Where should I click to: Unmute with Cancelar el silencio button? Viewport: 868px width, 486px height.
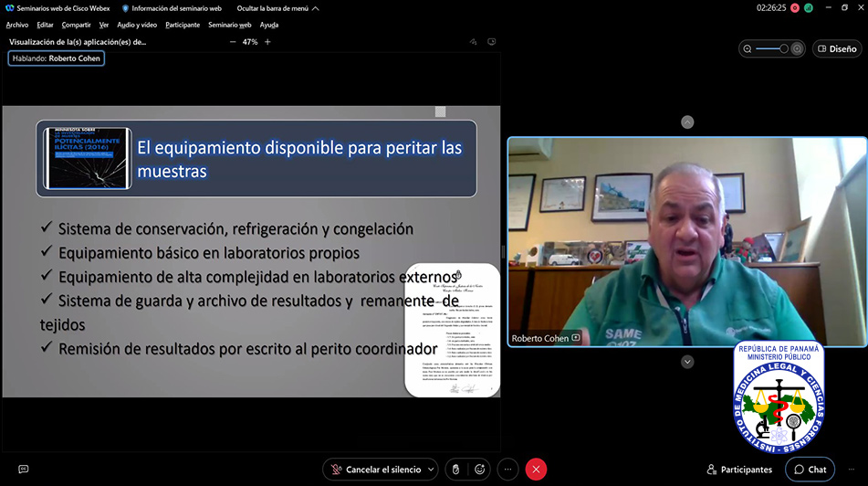pos(376,470)
